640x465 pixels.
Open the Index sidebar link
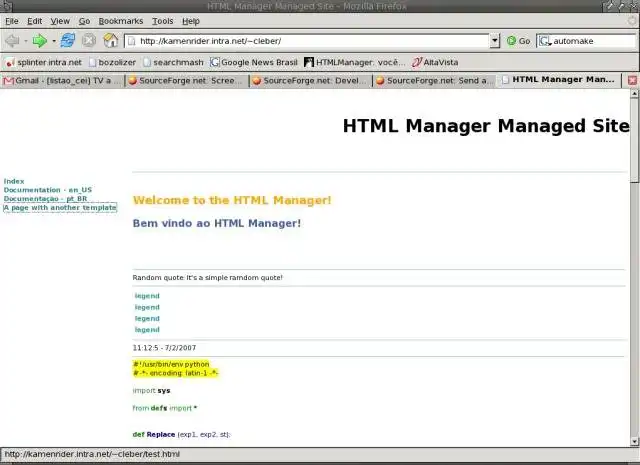point(14,181)
